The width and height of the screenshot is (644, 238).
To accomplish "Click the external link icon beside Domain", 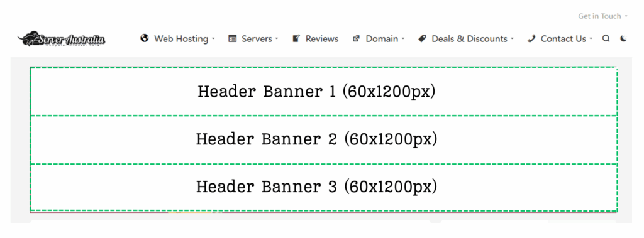I will (x=356, y=38).
